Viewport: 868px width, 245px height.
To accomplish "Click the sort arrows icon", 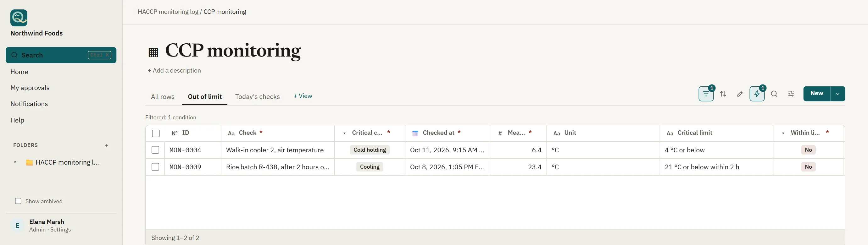I will pos(723,94).
